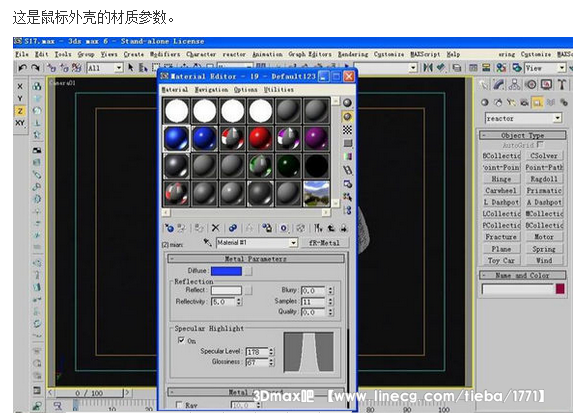
Task: Enable the Ray checkbox
Action: (x=179, y=405)
